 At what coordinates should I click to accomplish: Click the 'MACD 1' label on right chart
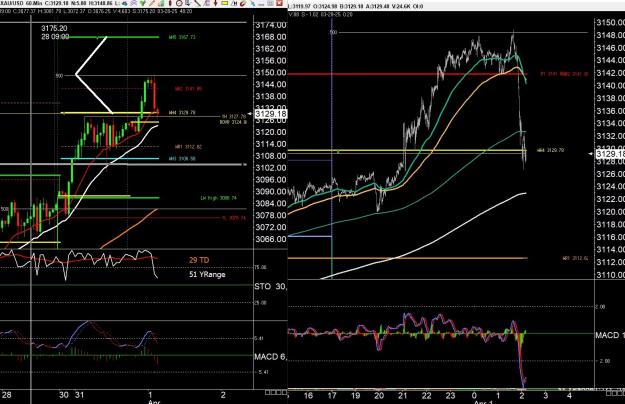click(610, 335)
